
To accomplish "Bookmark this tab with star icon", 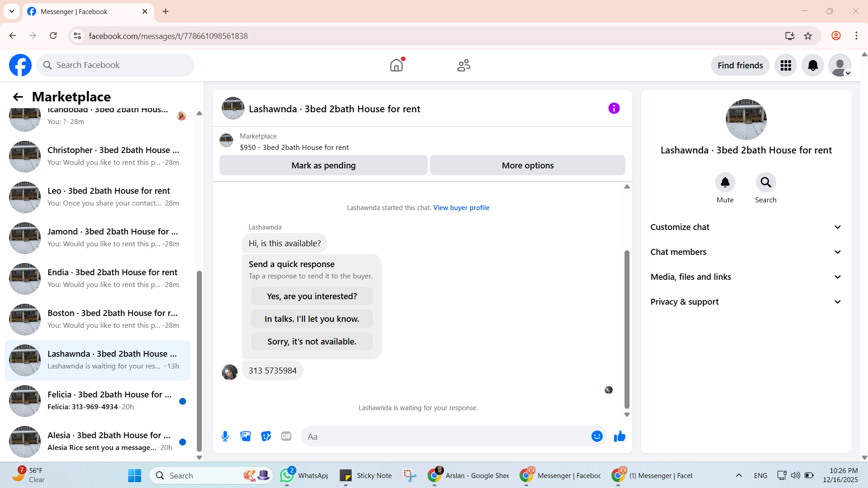I will [x=808, y=36].
